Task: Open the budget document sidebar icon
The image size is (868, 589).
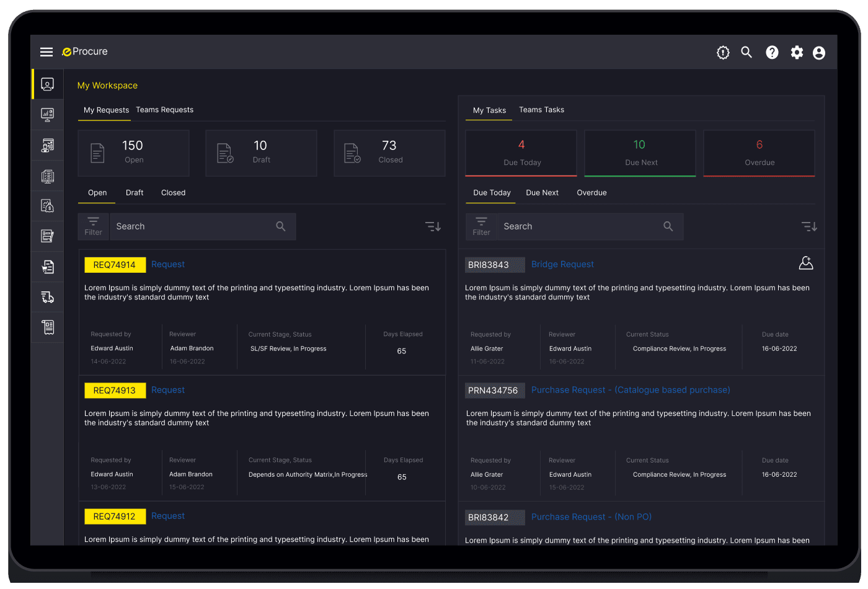Action: pos(48,206)
